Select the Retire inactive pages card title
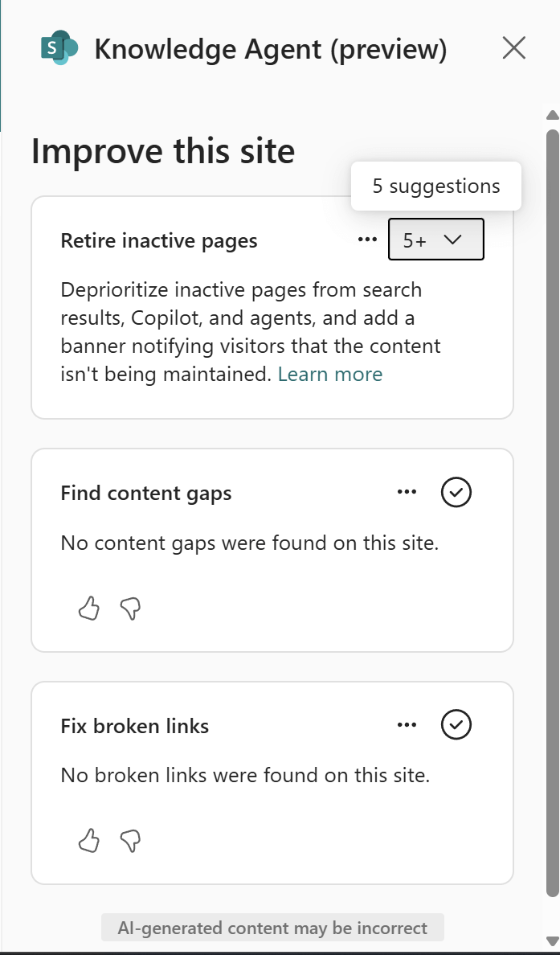 [x=159, y=240]
